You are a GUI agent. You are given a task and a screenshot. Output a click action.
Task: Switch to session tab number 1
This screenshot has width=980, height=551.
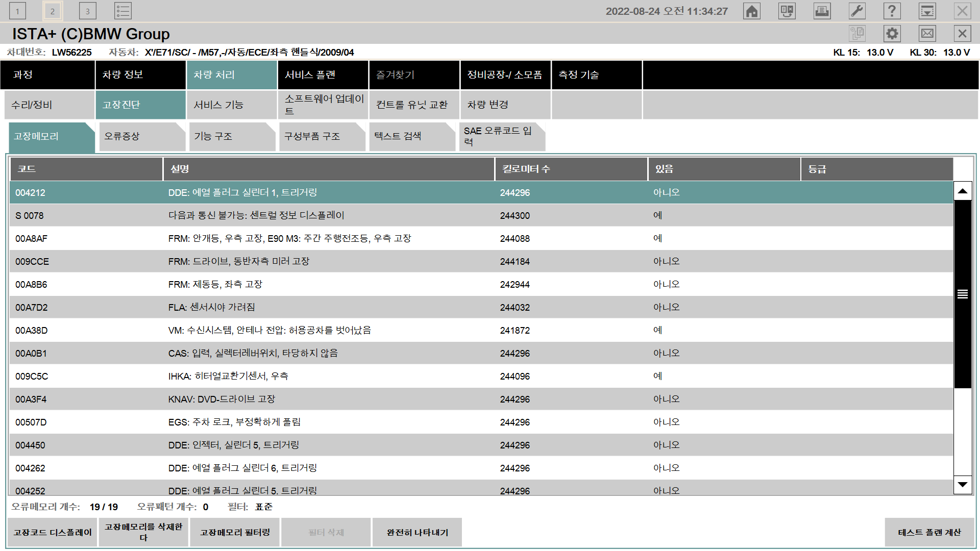coord(17,11)
